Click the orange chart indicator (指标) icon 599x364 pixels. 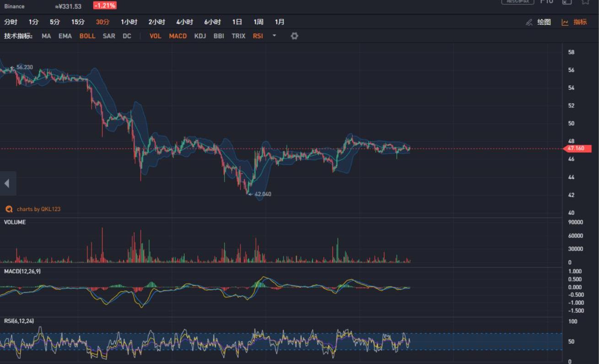point(565,22)
